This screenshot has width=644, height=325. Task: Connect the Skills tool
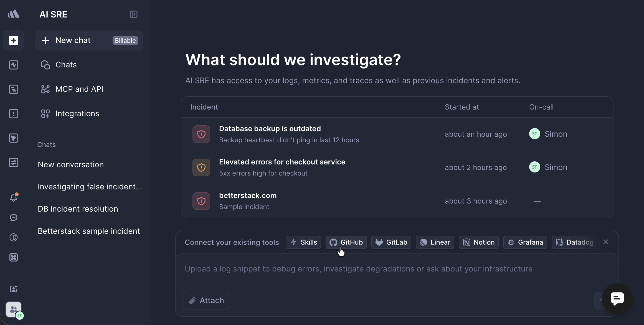[x=303, y=242]
